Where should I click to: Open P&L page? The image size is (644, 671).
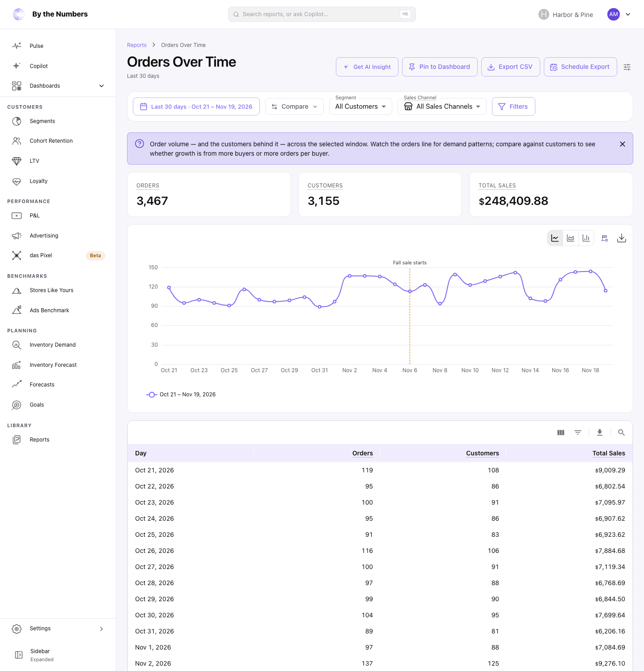[x=58, y=216]
